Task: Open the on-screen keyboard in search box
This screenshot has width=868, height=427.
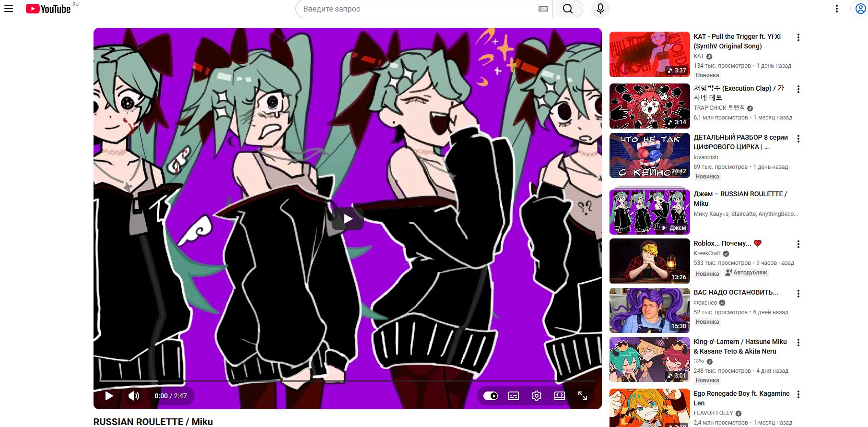Action: [x=543, y=9]
